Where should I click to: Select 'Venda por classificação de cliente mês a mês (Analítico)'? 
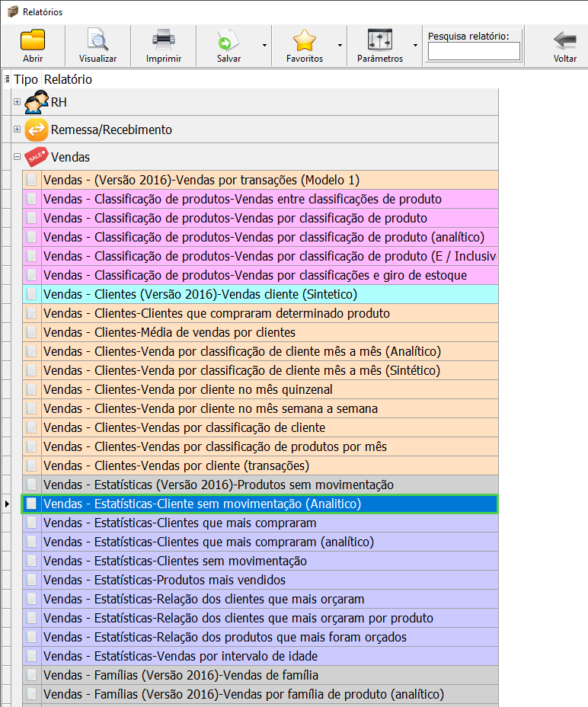[260, 351]
